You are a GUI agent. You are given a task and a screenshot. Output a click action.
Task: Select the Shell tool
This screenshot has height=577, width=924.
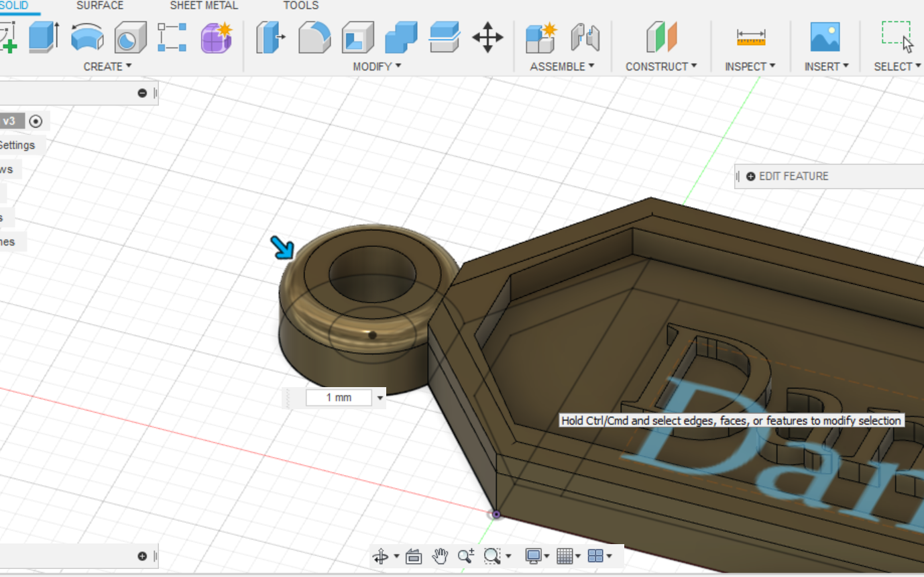[357, 38]
